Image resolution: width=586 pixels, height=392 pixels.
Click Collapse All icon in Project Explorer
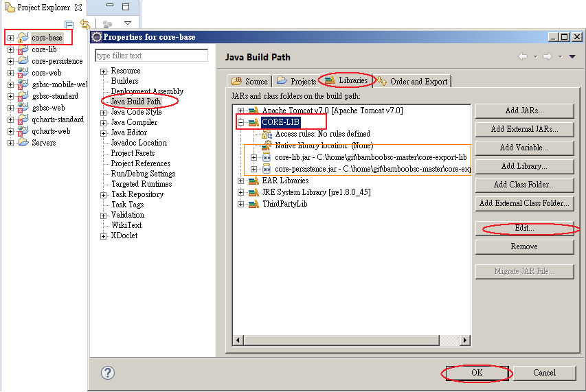(x=69, y=24)
